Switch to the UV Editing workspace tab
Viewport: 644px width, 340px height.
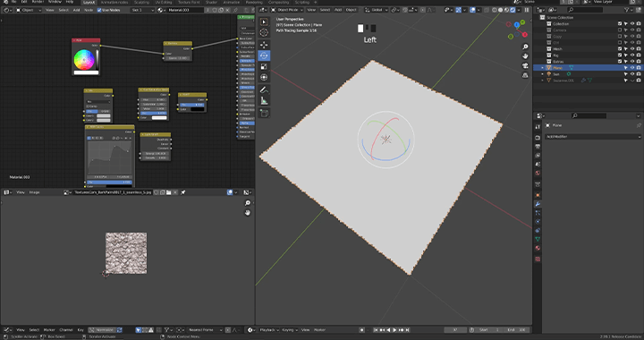pyautogui.click(x=164, y=2)
